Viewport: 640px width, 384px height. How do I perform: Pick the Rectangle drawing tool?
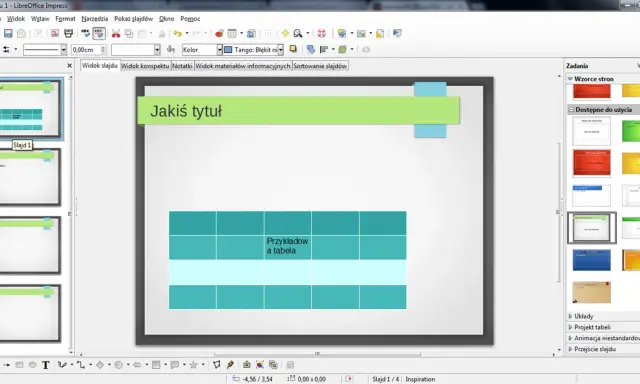19,365
